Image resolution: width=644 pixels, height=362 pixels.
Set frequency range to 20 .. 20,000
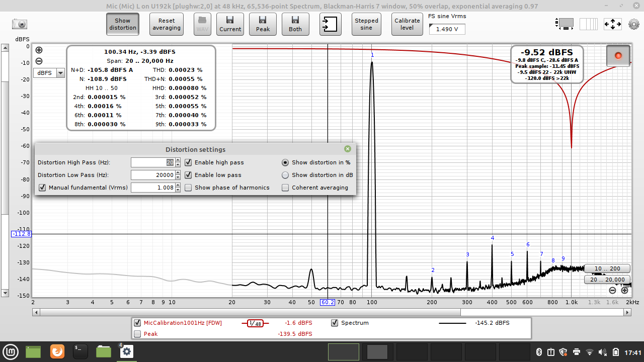point(607,280)
